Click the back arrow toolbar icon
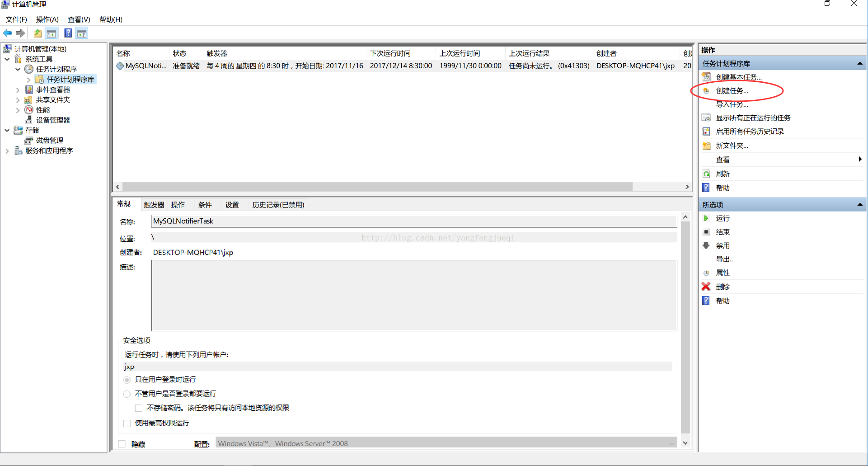 click(7, 33)
